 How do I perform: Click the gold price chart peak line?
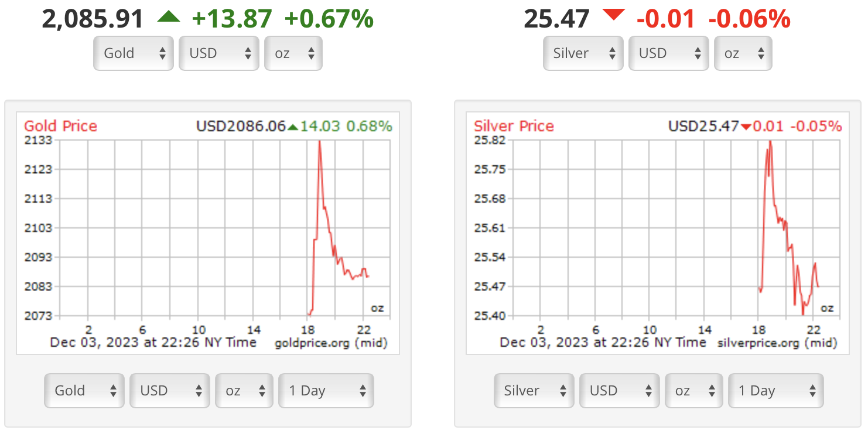click(x=319, y=145)
